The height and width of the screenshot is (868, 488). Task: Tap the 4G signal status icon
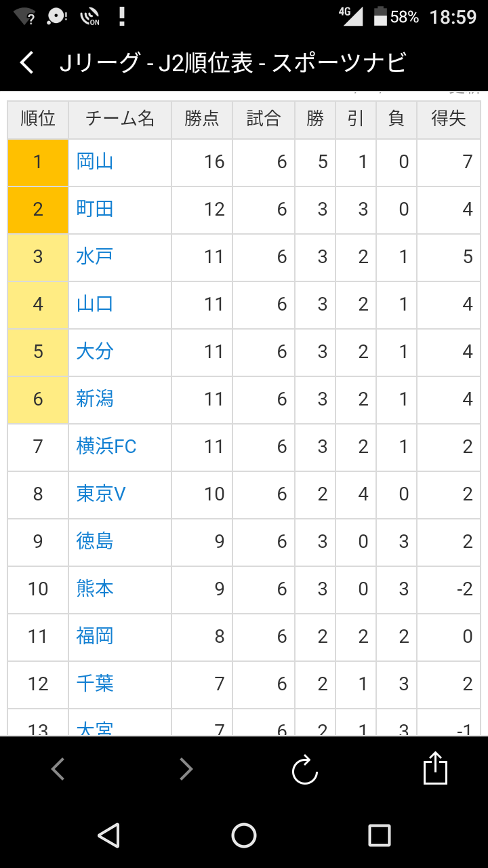point(351,16)
